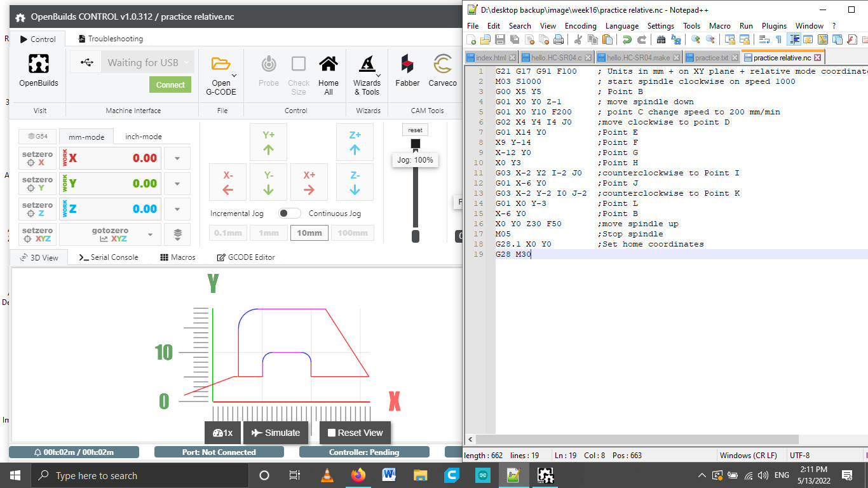Expand Z axis dropdown arrow

177,209
